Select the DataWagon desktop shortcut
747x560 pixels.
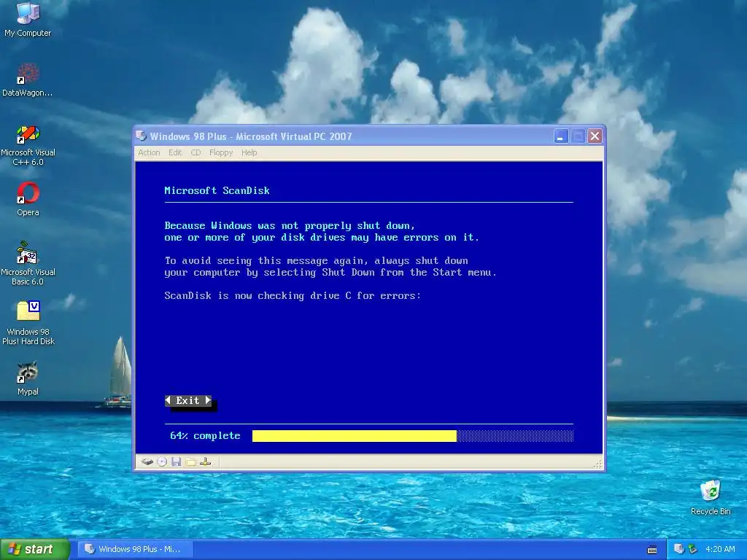pos(28,79)
